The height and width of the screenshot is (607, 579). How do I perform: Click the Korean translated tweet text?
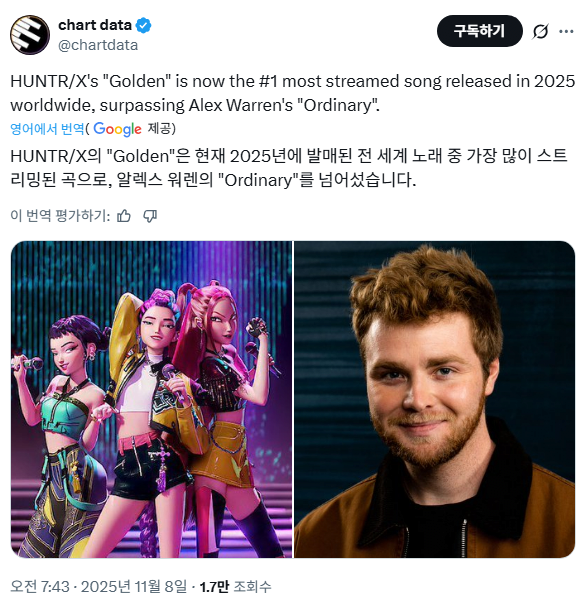[289, 168]
